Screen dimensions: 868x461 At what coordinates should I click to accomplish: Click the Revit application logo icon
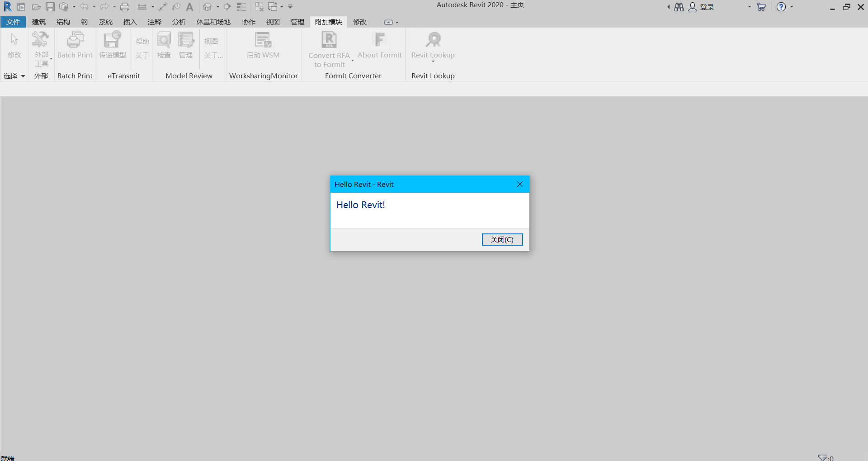pyautogui.click(x=7, y=7)
